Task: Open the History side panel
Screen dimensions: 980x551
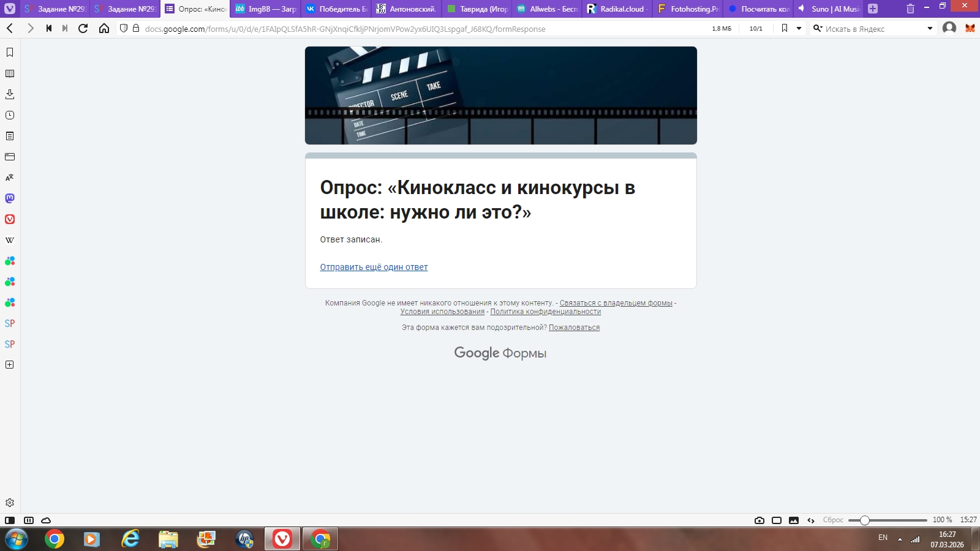Action: 10,115
